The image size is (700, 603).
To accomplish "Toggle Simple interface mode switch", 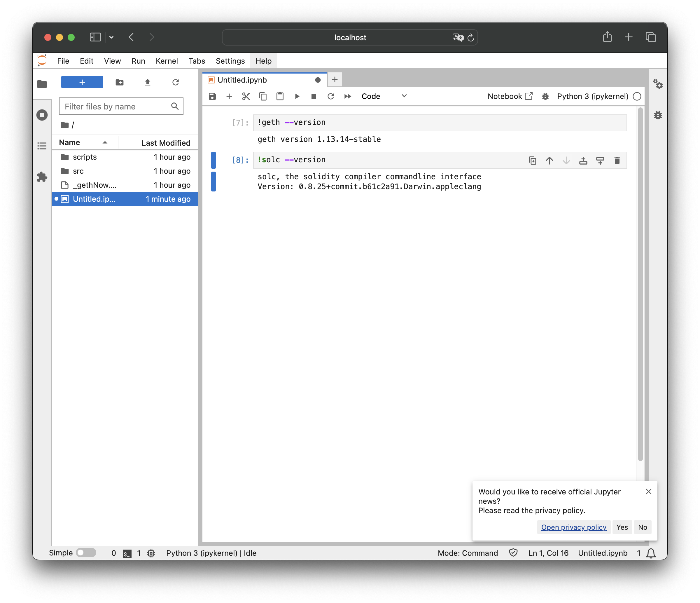I will pos(86,553).
